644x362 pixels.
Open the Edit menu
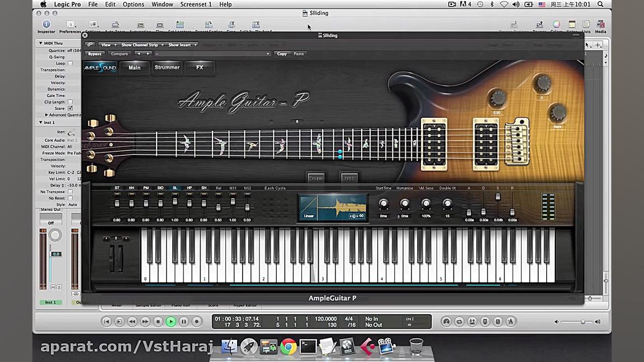110,4
